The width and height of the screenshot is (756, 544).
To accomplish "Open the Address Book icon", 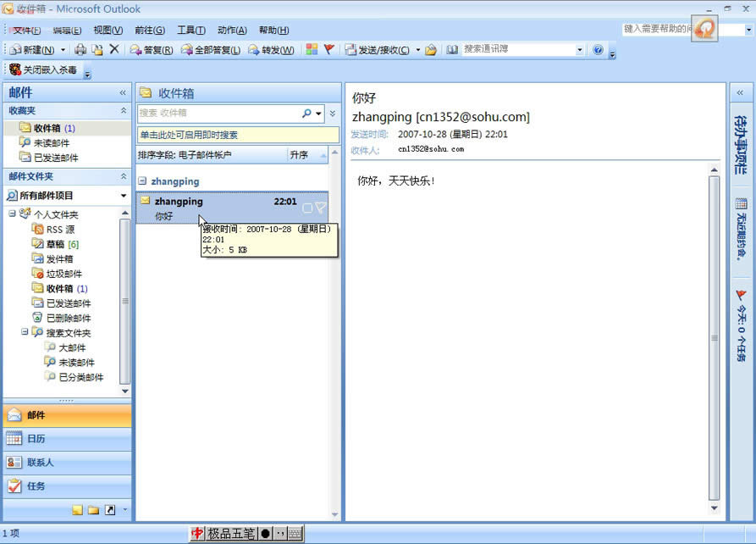I will coord(452,50).
